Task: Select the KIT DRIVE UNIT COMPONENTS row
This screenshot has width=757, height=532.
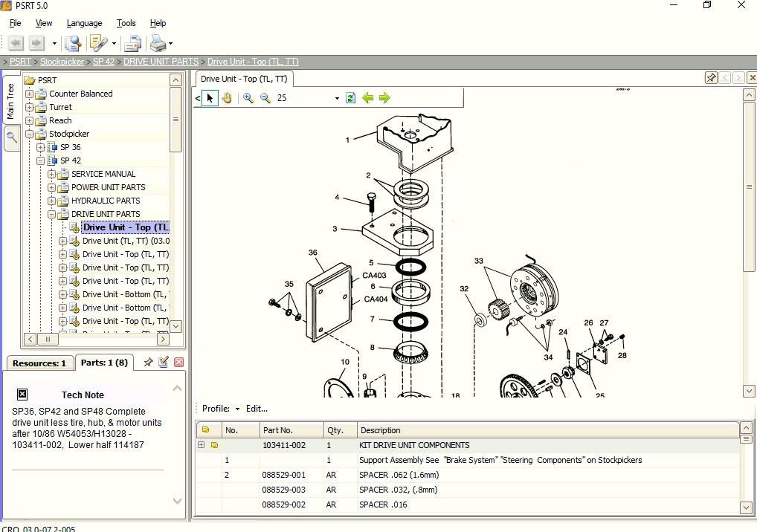Action: point(467,445)
